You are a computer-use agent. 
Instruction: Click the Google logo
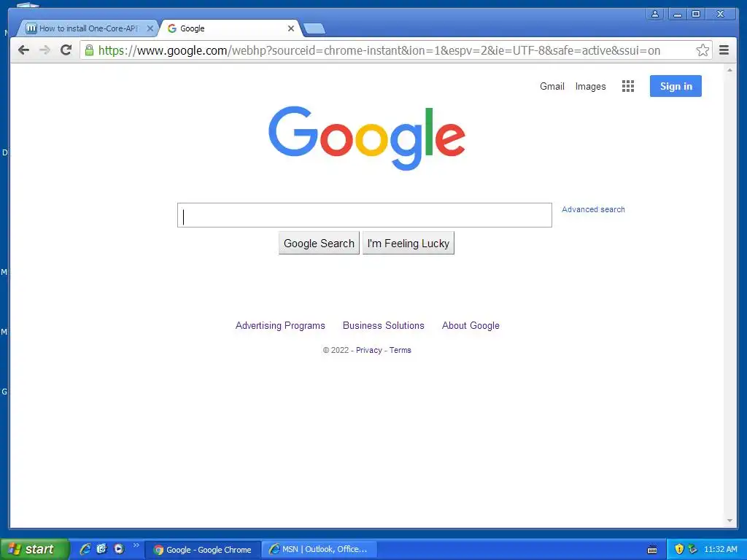[x=366, y=138]
